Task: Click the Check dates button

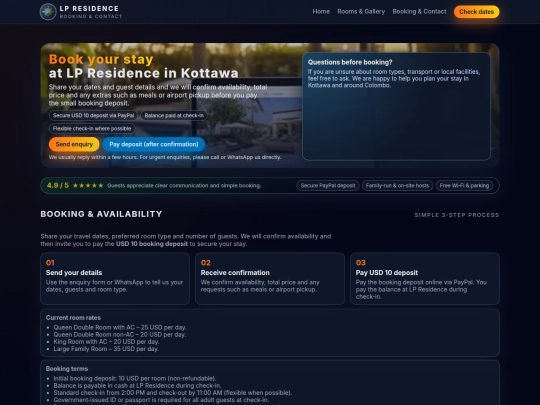Action: click(476, 12)
